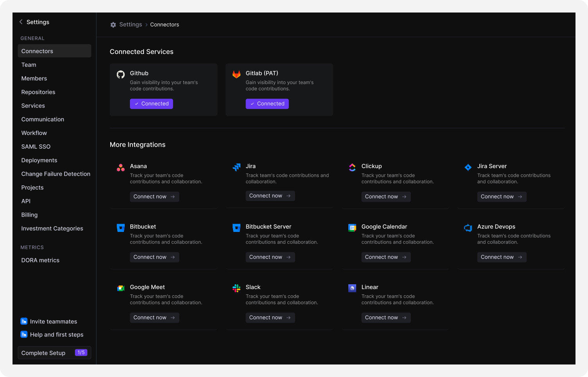Go back using Settings chevron arrow

click(x=21, y=22)
